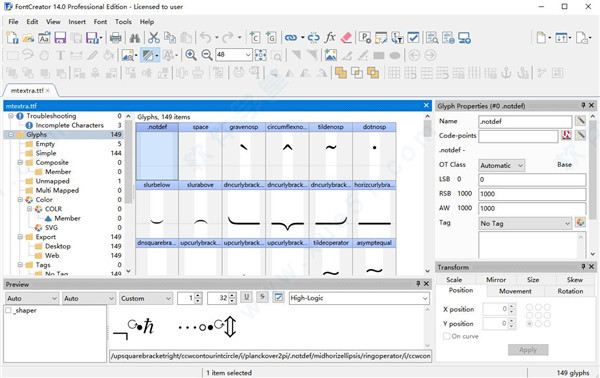Toggle the strikethrough S button in Preview
The height and width of the screenshot is (378, 600).
tap(262, 297)
